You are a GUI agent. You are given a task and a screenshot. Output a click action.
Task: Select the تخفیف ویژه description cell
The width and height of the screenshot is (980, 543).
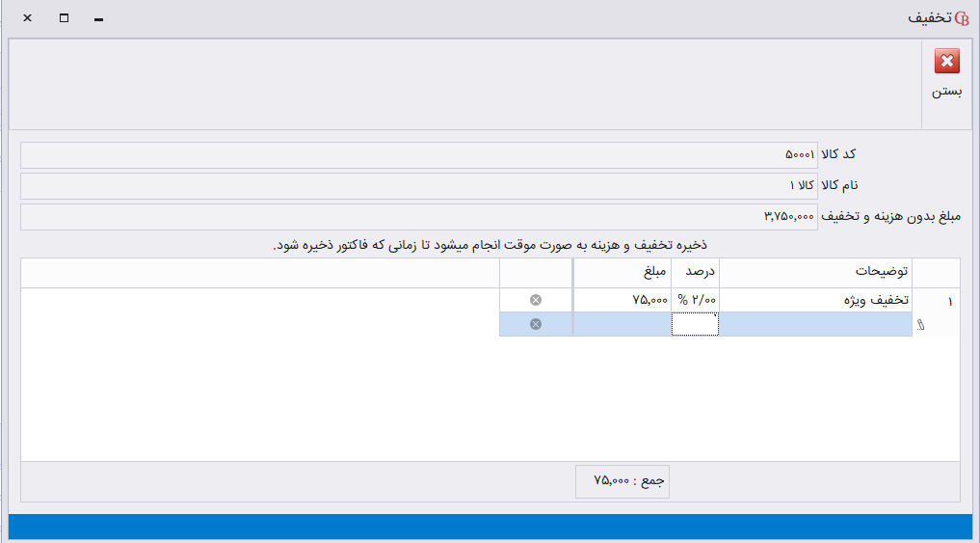(x=815, y=300)
